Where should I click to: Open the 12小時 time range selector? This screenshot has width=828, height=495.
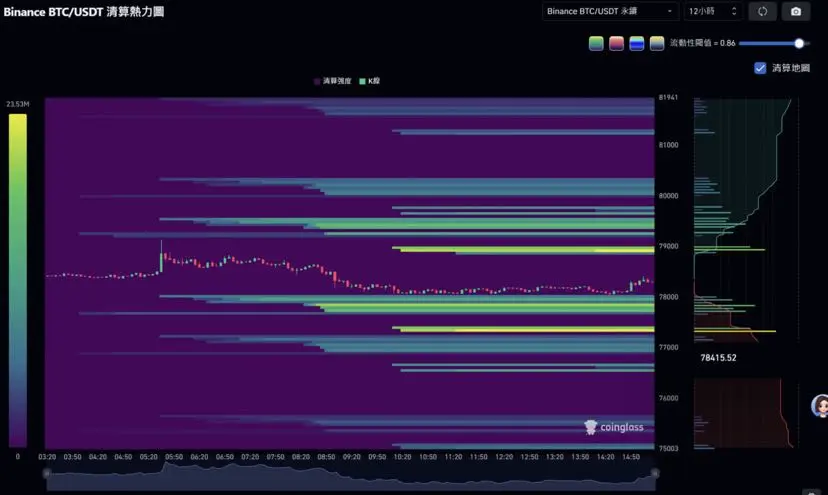click(712, 11)
